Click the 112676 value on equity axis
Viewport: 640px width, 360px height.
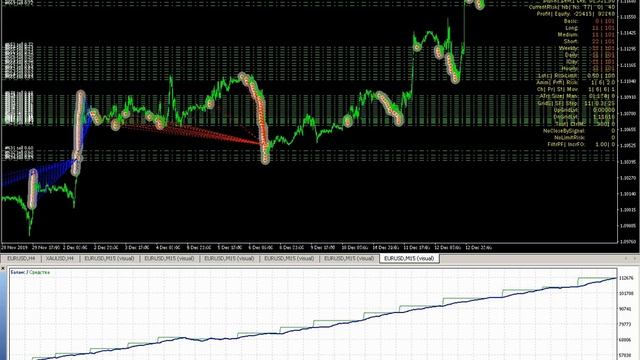point(626,278)
